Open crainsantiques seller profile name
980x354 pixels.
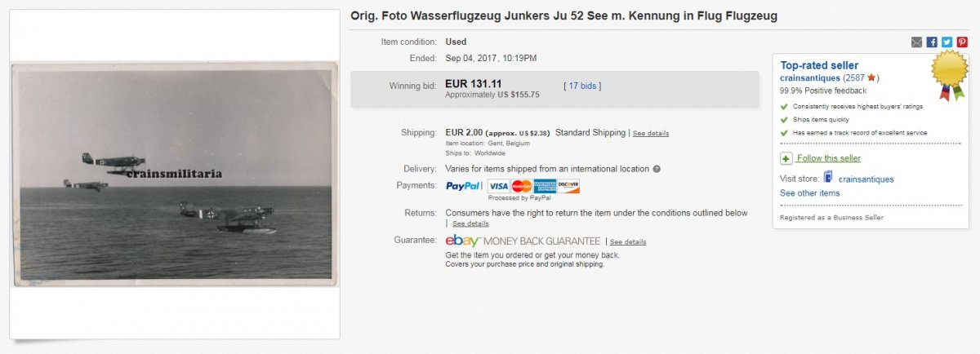811,77
